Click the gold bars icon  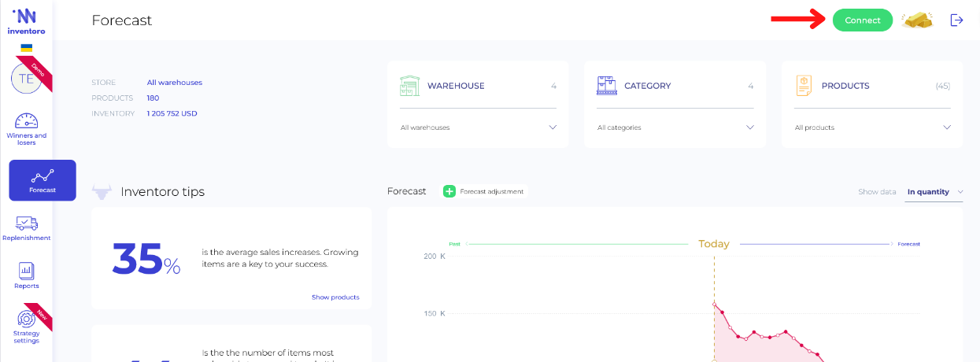(917, 20)
